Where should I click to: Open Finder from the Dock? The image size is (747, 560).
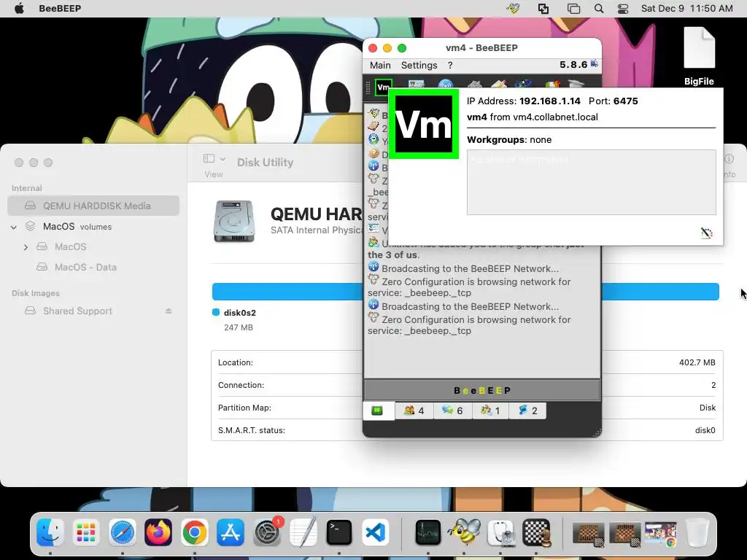click(50, 532)
